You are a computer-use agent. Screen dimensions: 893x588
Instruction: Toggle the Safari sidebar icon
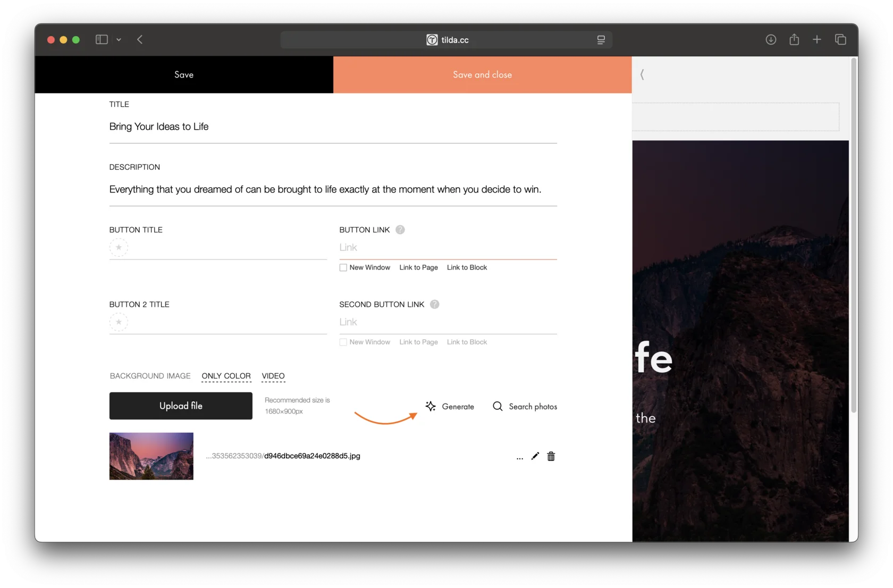[x=102, y=39]
